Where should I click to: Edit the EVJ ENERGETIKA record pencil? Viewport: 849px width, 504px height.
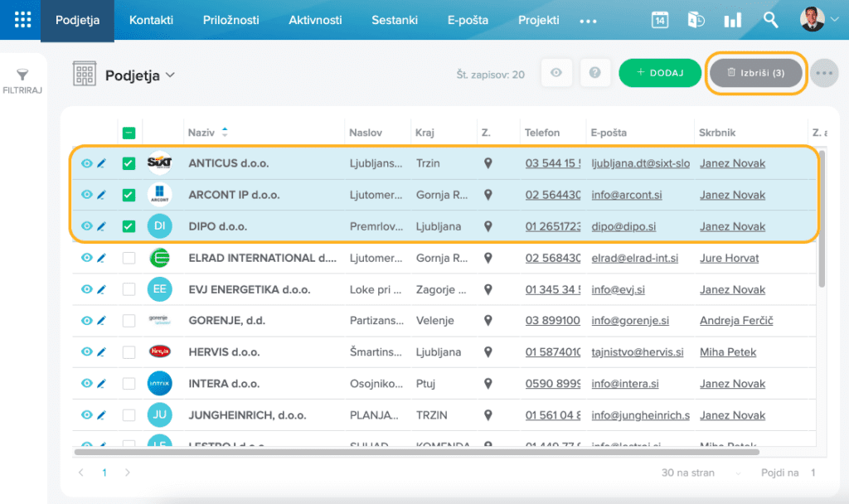101,289
